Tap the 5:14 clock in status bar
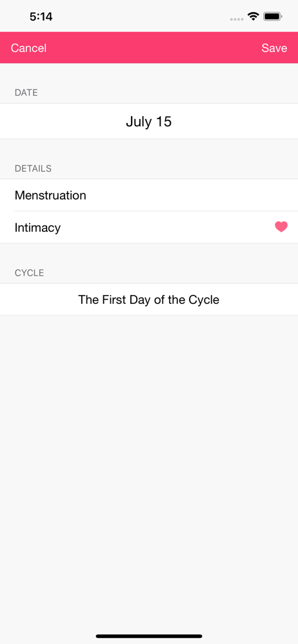This screenshot has height=644, width=298. [41, 17]
